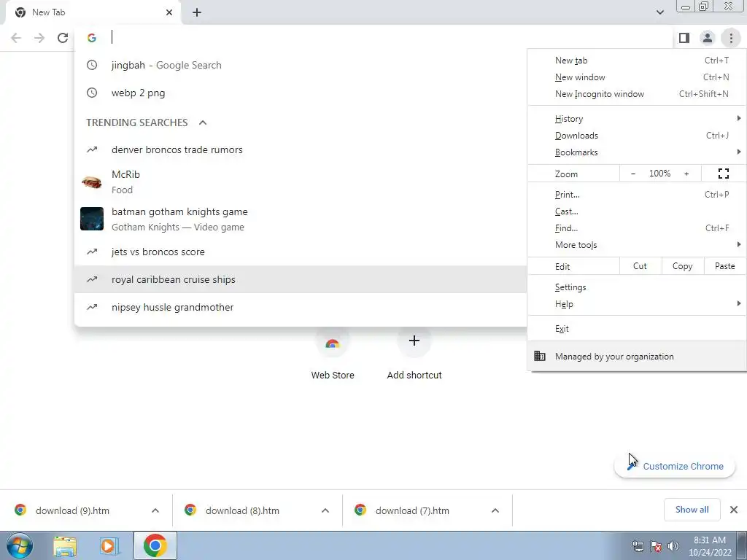Viewport: 747px width, 560px height.
Task: Open the download (8).htm file
Action: pos(242,510)
